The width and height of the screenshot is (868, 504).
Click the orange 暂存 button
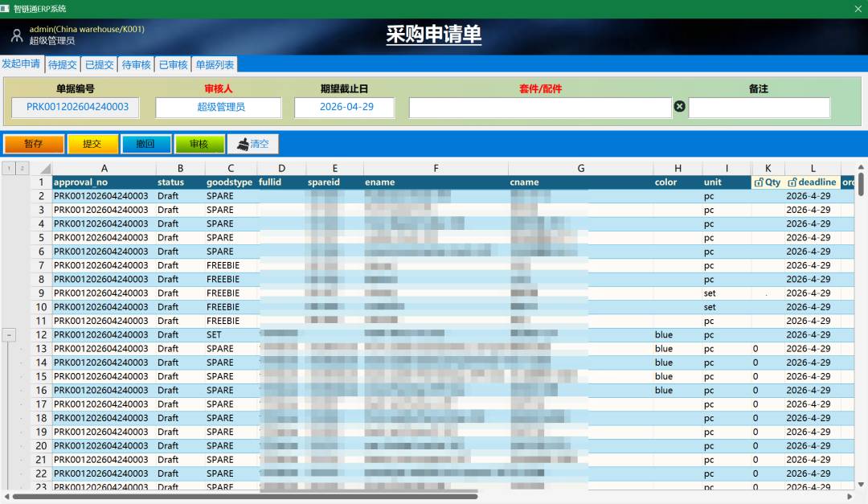pos(34,144)
